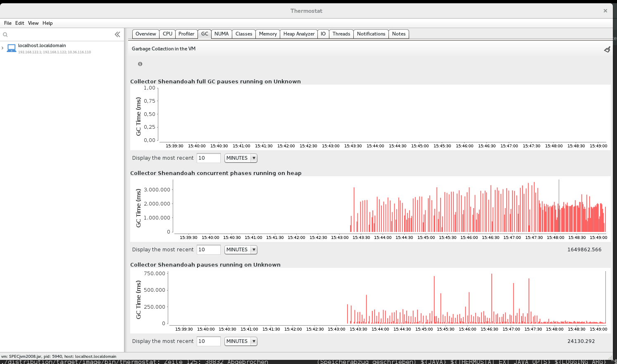
Task: Open MINUTES dropdown for concurrent phases chart
Action: pyautogui.click(x=241, y=250)
